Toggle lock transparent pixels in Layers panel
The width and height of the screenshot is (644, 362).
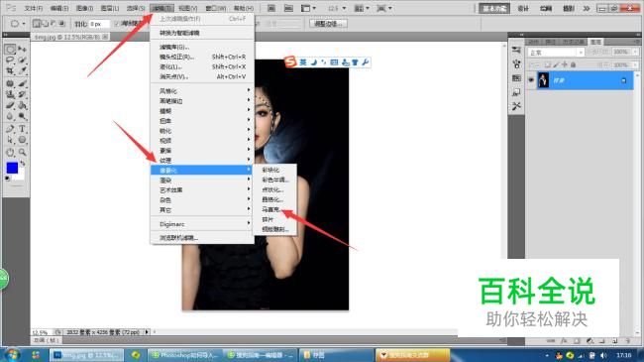point(548,65)
